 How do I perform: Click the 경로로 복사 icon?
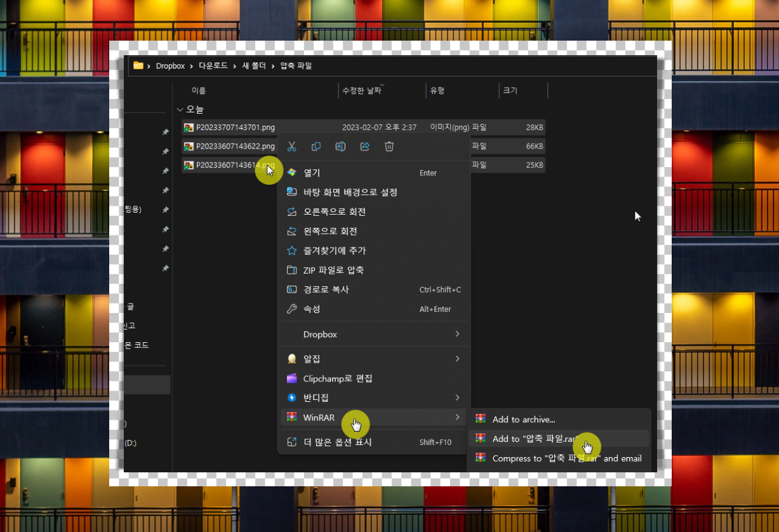tap(292, 289)
